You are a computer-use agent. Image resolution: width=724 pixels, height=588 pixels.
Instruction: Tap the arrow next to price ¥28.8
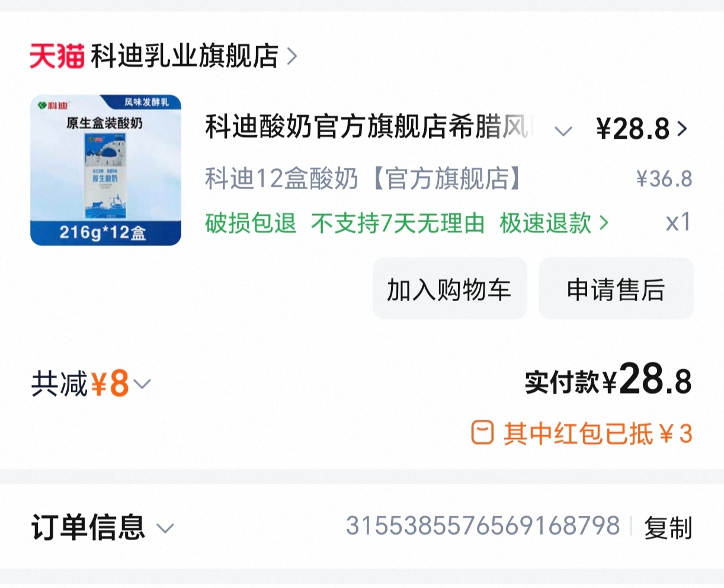coord(683,129)
